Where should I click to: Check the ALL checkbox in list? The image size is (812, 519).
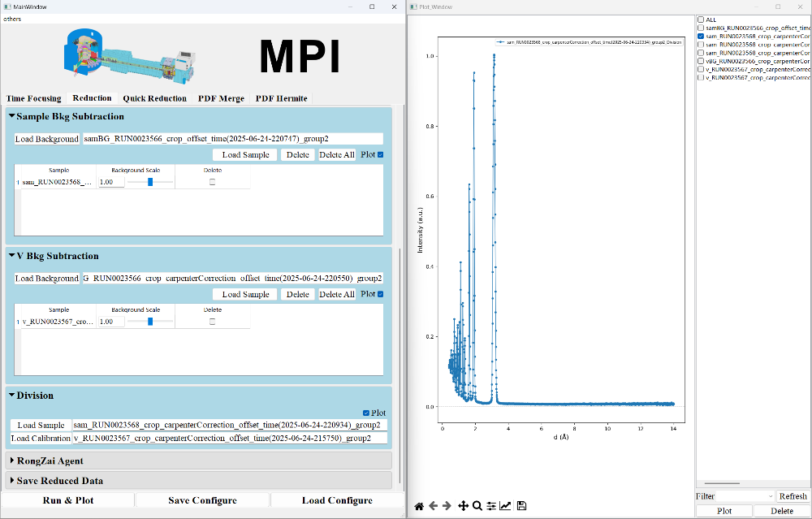[x=701, y=19]
